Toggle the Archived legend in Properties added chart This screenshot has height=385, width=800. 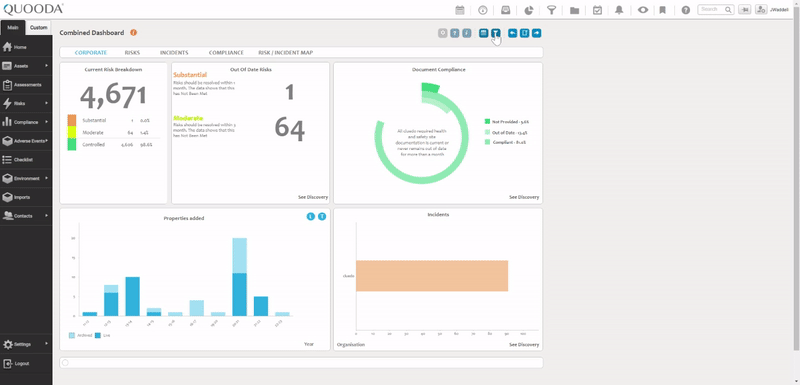(81, 336)
